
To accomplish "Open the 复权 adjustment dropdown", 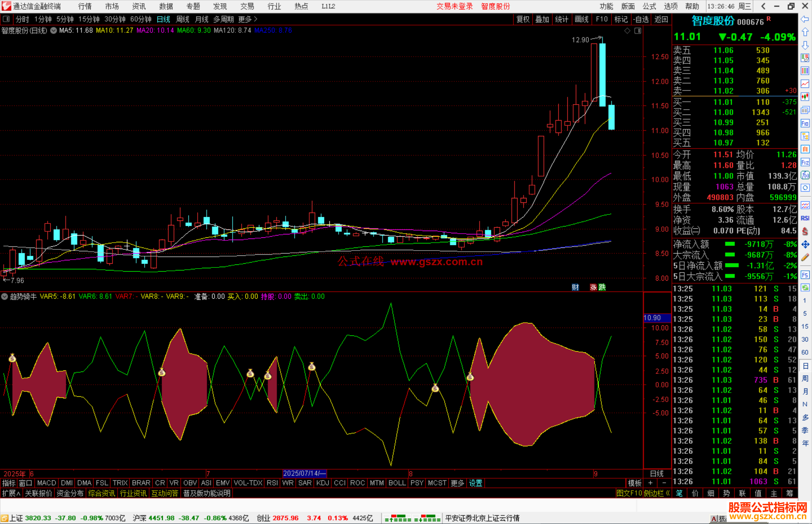I will [523, 19].
